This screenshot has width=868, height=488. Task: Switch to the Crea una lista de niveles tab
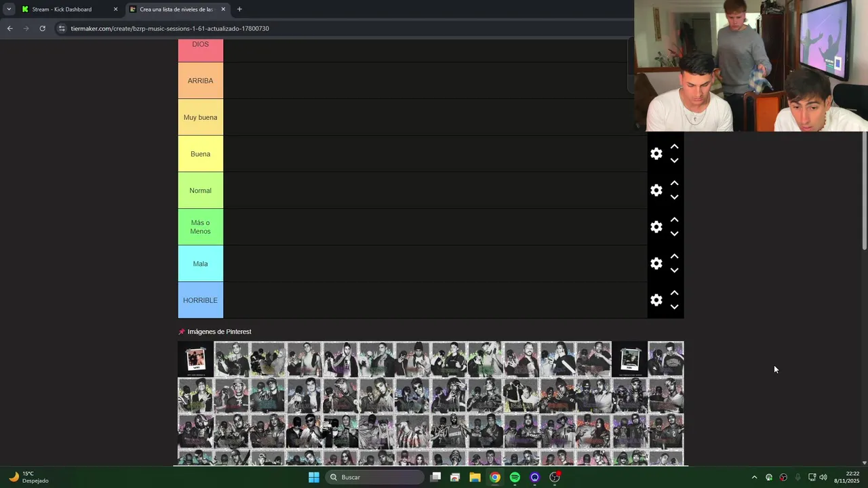176,9
